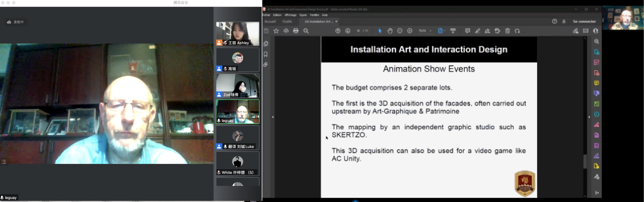Open the Affichage menu
This screenshot has height=202, width=644.
(290, 15)
